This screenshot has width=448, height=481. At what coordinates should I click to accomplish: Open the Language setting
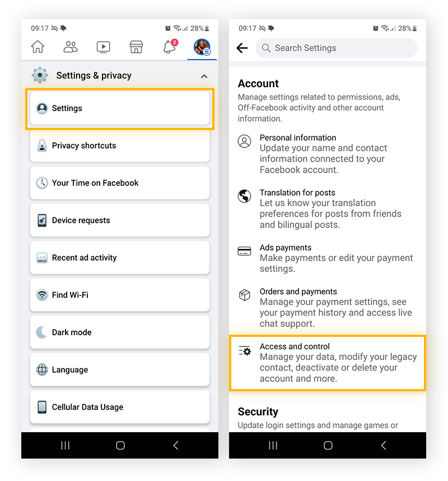point(120,369)
